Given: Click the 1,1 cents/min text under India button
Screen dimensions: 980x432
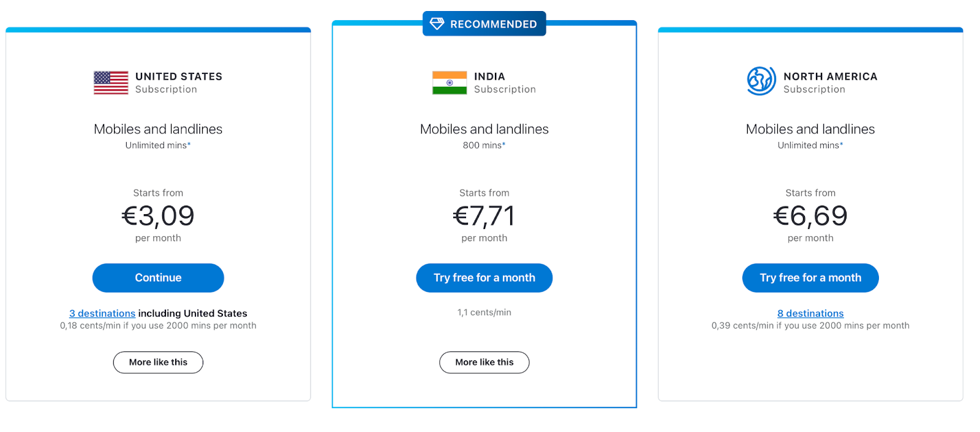Looking at the screenshot, I should tap(484, 312).
